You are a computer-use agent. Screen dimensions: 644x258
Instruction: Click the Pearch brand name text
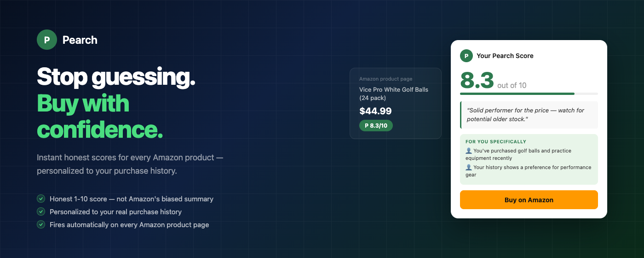tap(80, 40)
